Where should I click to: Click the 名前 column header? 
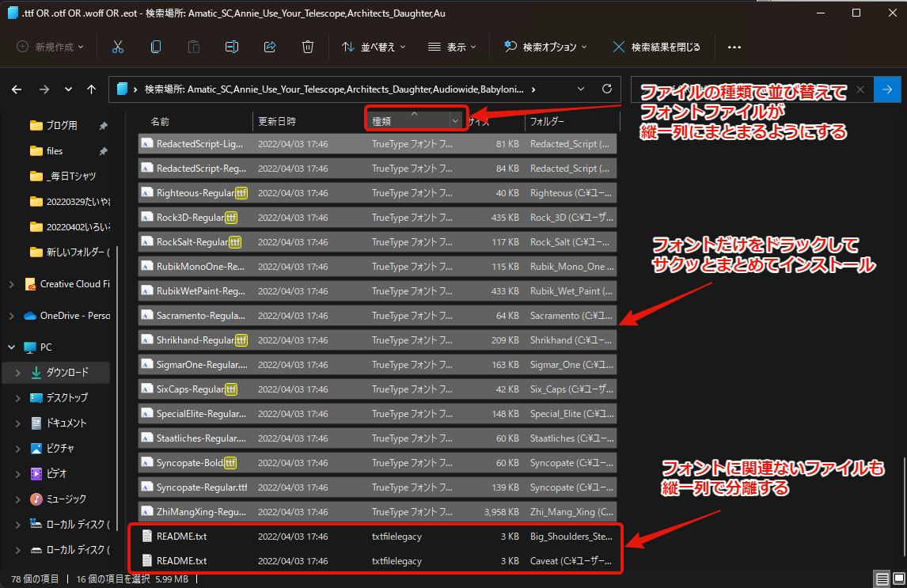point(160,122)
